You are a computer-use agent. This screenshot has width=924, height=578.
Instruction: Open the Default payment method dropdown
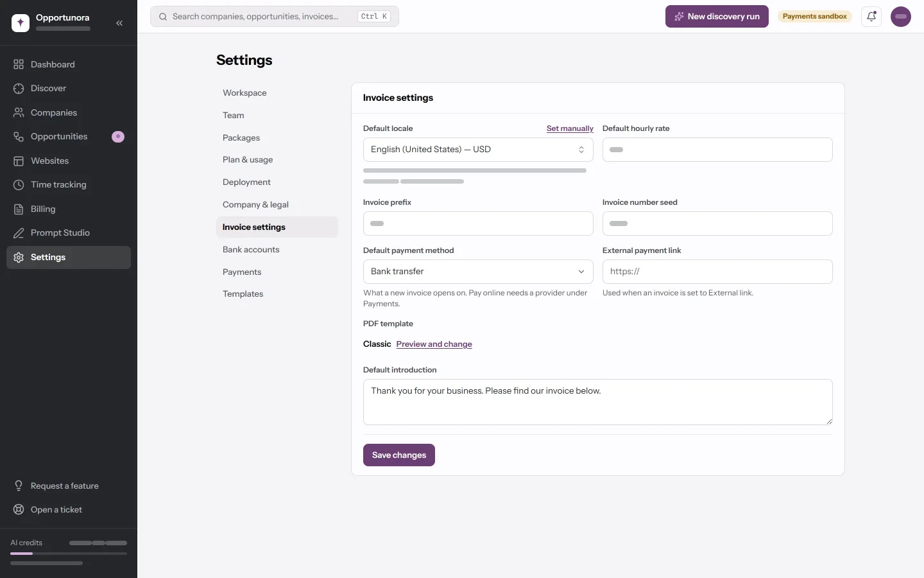tap(478, 272)
